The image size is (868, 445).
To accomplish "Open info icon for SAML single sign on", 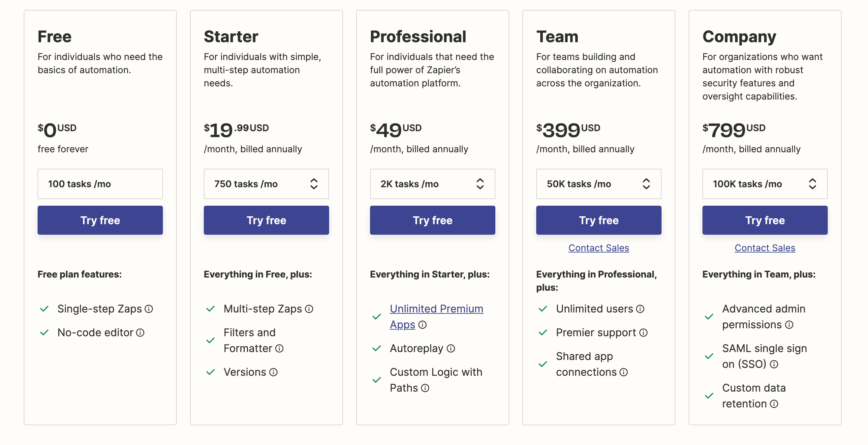I will [774, 364].
